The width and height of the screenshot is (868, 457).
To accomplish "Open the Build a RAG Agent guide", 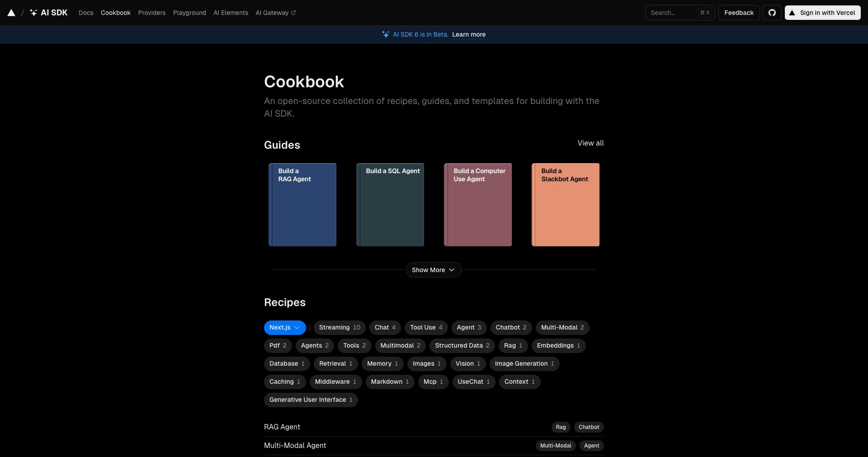I will [x=302, y=205].
